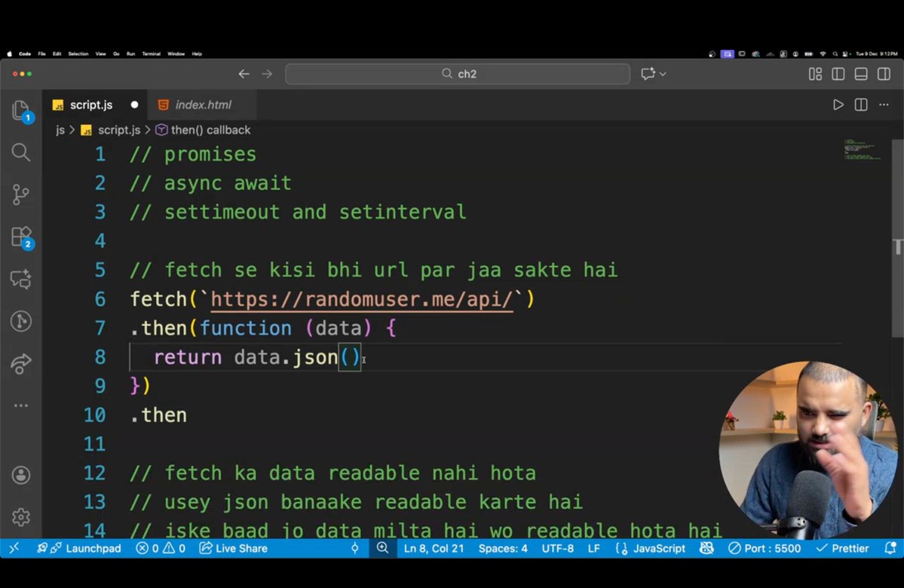Open the Copilot chat icon in title bar

pyautogui.click(x=648, y=74)
